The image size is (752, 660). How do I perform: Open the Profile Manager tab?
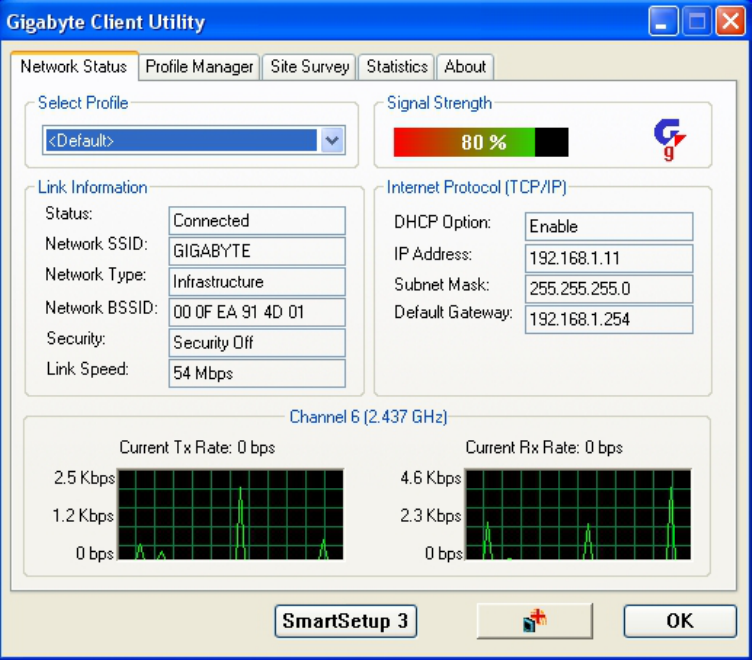pyautogui.click(x=199, y=67)
